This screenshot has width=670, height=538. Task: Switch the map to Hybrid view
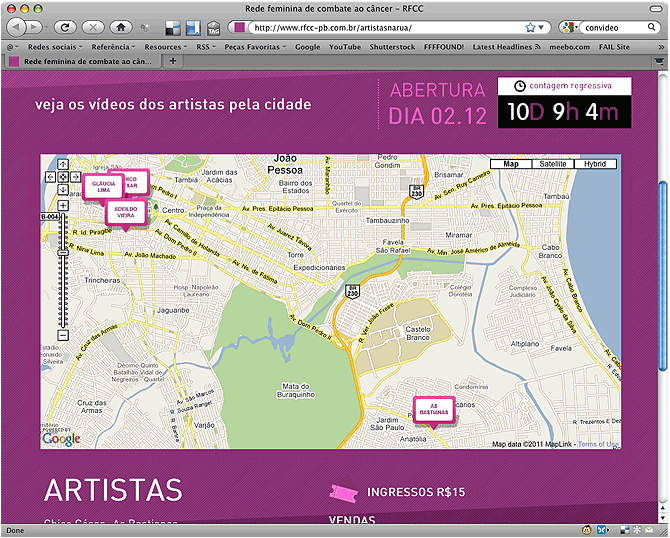tap(595, 164)
